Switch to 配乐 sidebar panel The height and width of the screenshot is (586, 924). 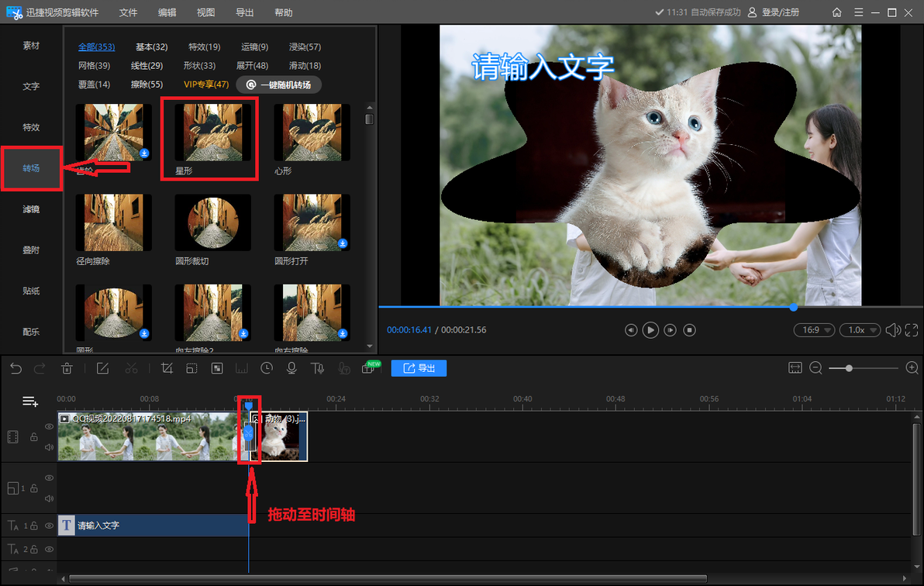tap(31, 331)
